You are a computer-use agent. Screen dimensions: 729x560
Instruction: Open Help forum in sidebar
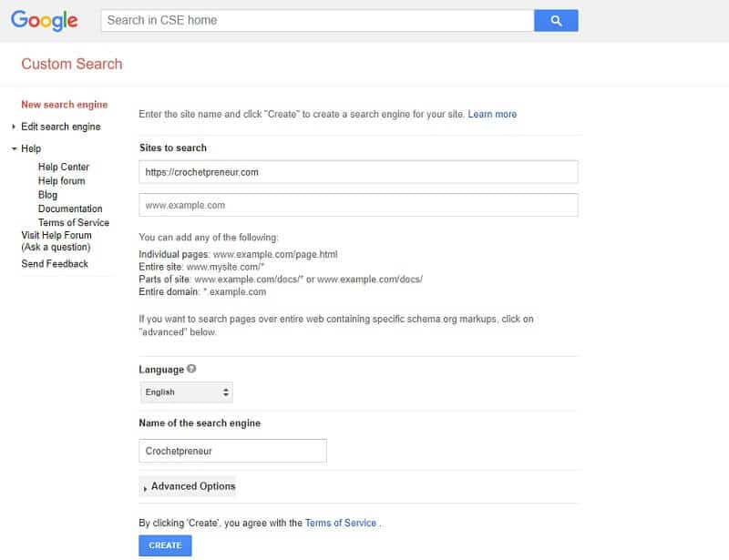[61, 181]
